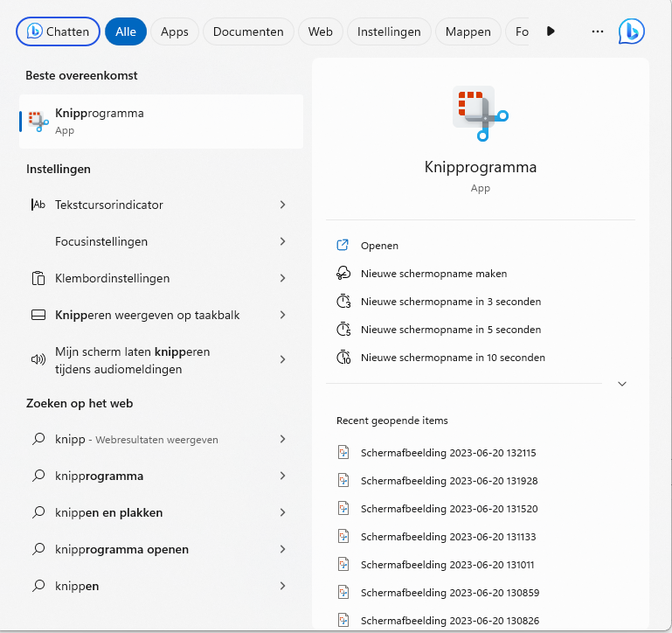The height and width of the screenshot is (633, 672).
Task: Click search icon beside knippen en plakken
Action: 38,512
